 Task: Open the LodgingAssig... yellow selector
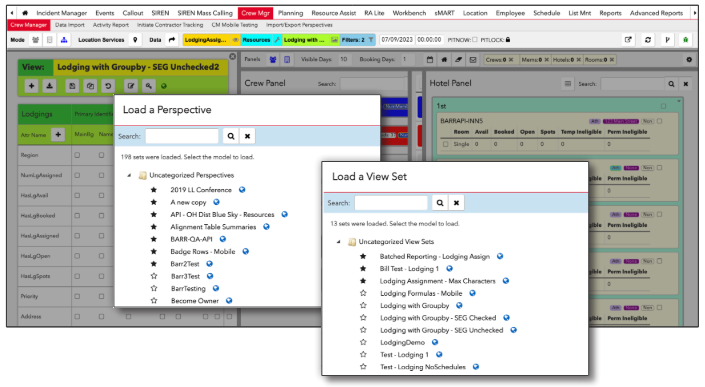(211, 40)
